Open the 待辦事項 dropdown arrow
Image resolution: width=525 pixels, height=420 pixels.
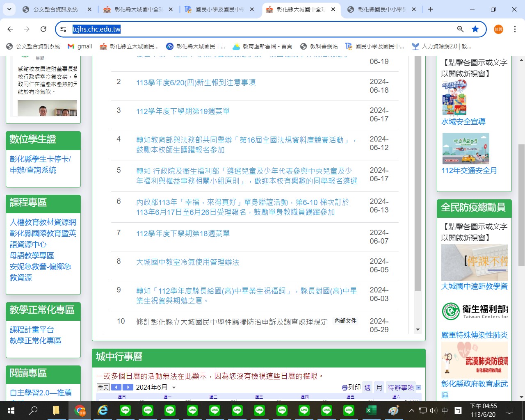(418, 387)
